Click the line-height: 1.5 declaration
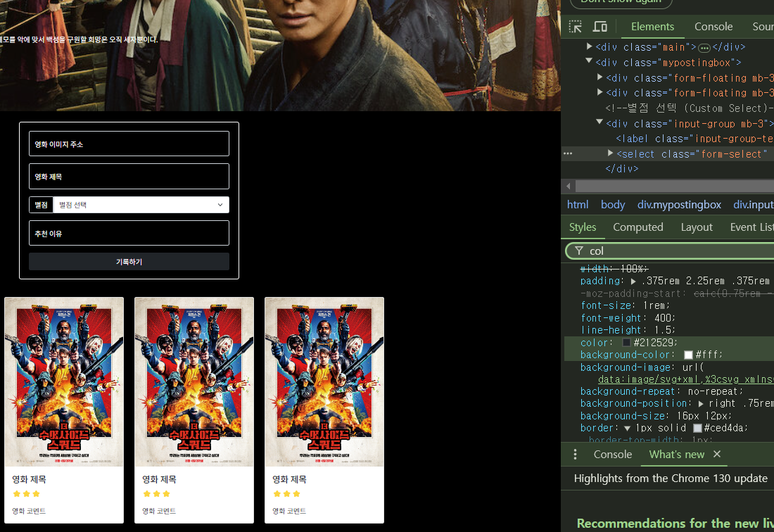 click(628, 330)
